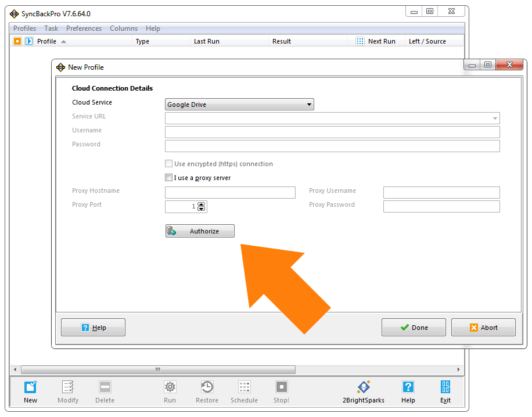Open the Cloud Service dropdown
The width and height of the screenshot is (532, 417).
coord(239,105)
